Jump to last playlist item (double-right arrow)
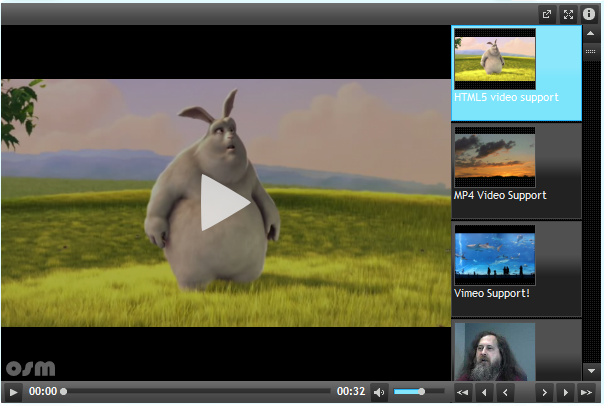The image size is (604, 406). pyautogui.click(x=587, y=393)
